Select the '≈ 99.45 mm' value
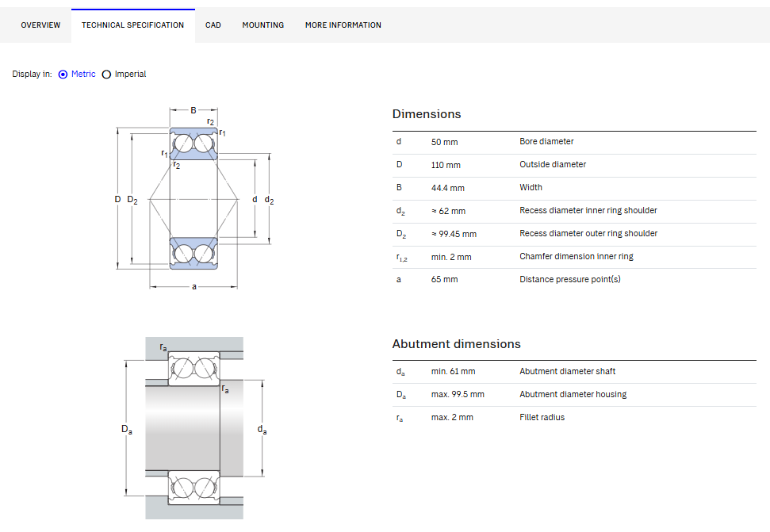 [x=454, y=234]
